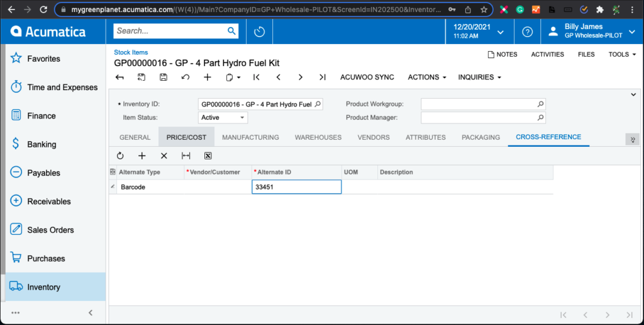Go to the first stock item record

click(x=257, y=77)
